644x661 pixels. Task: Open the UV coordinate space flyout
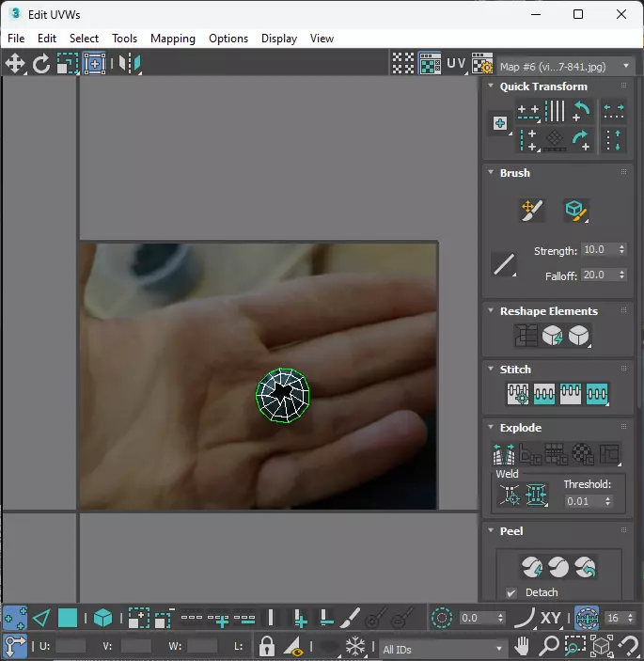pos(457,64)
